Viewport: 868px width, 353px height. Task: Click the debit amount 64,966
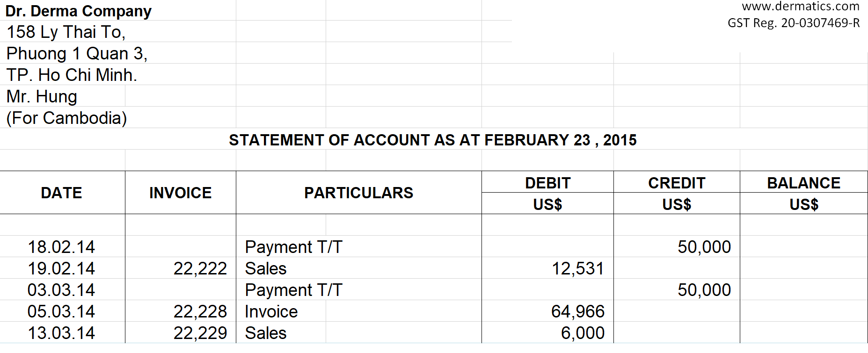click(x=578, y=311)
